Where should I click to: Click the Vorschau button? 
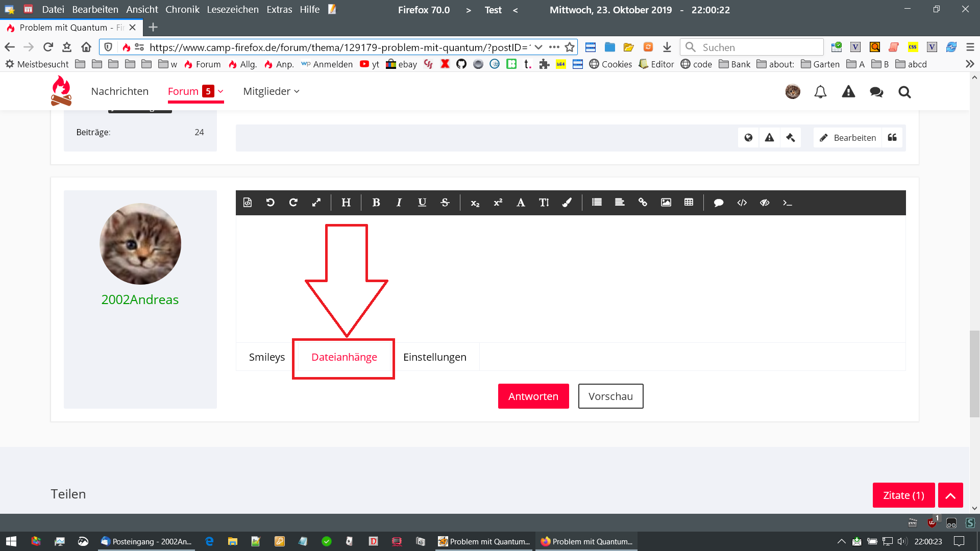(610, 396)
